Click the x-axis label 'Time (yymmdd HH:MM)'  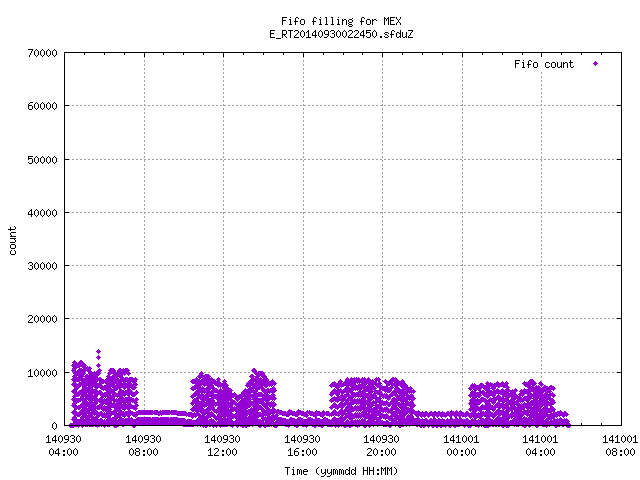341,471
